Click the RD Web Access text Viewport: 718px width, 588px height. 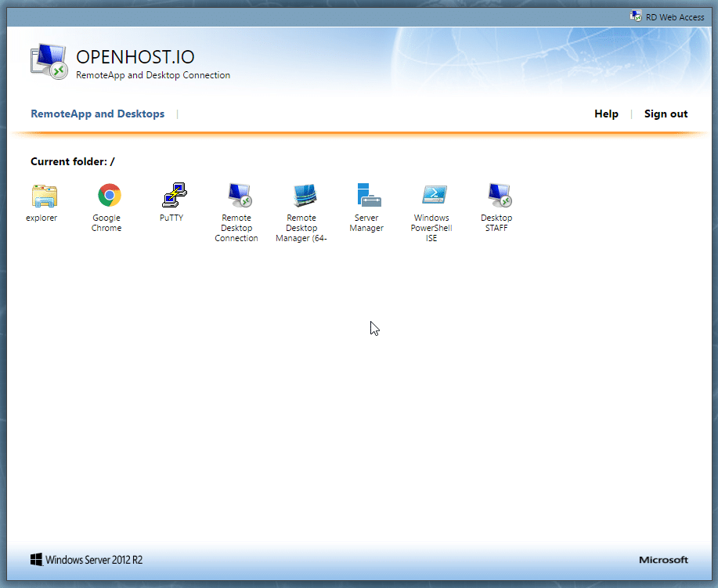point(675,17)
